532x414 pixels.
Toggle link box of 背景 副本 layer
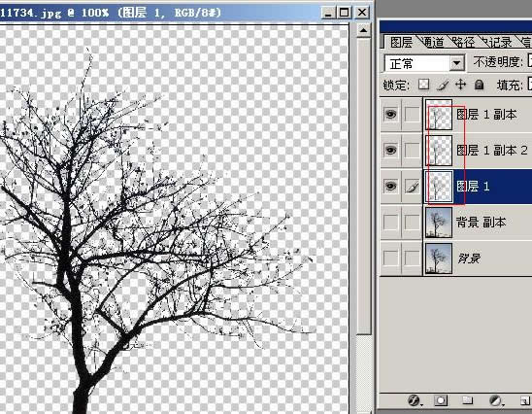coord(412,223)
